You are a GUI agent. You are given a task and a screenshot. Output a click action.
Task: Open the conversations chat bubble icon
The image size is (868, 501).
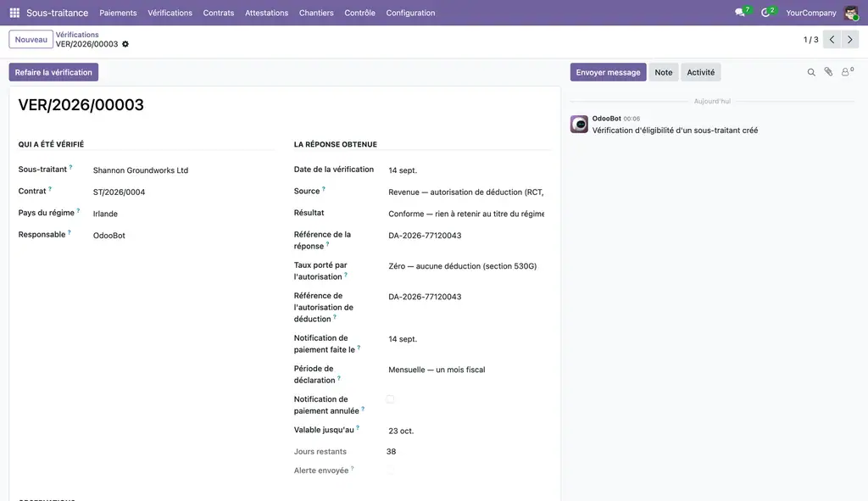click(x=740, y=13)
